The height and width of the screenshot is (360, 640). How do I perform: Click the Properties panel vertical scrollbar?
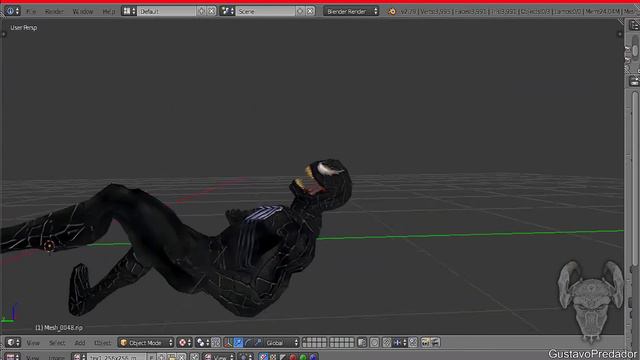(x=635, y=180)
